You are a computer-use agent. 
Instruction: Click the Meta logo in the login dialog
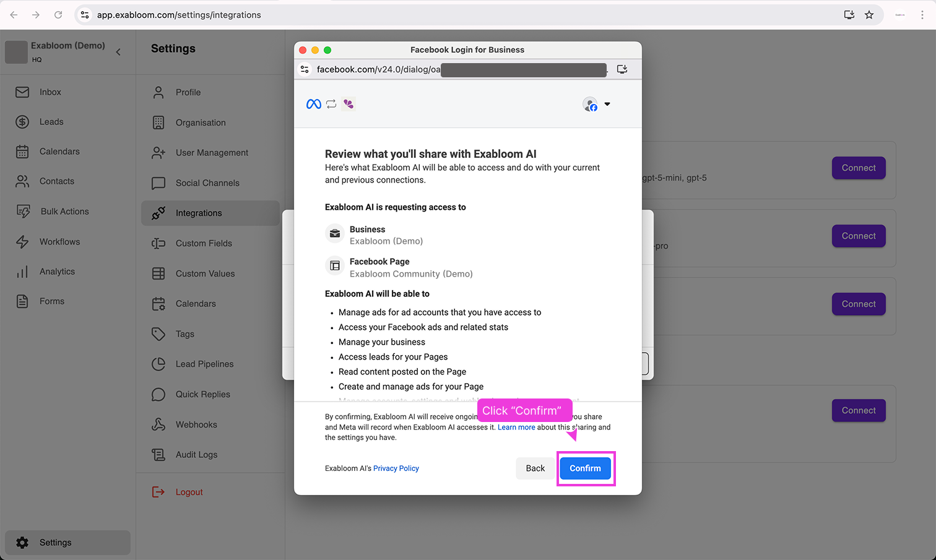click(313, 104)
